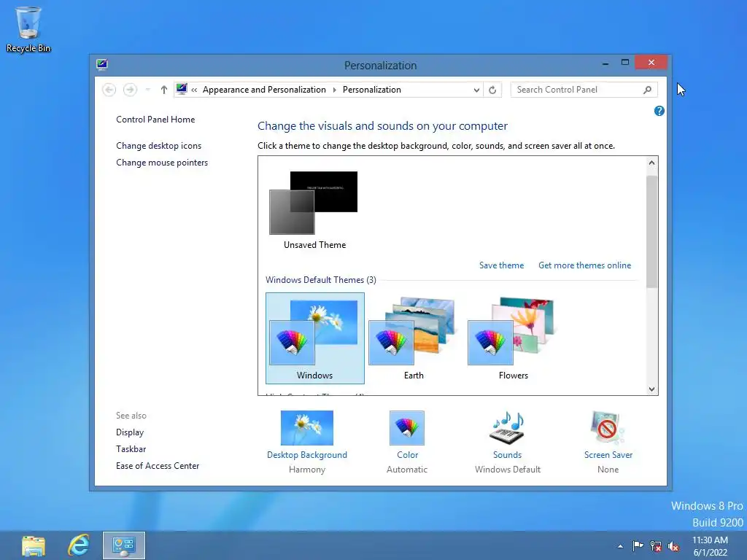747x560 pixels.
Task: Click the themes list scroll up arrow
Action: [651, 163]
